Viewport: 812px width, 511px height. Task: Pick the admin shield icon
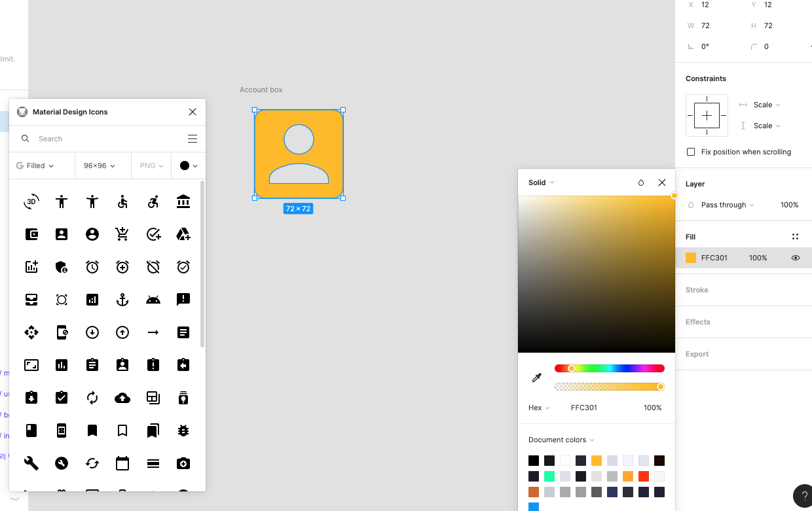click(x=62, y=267)
